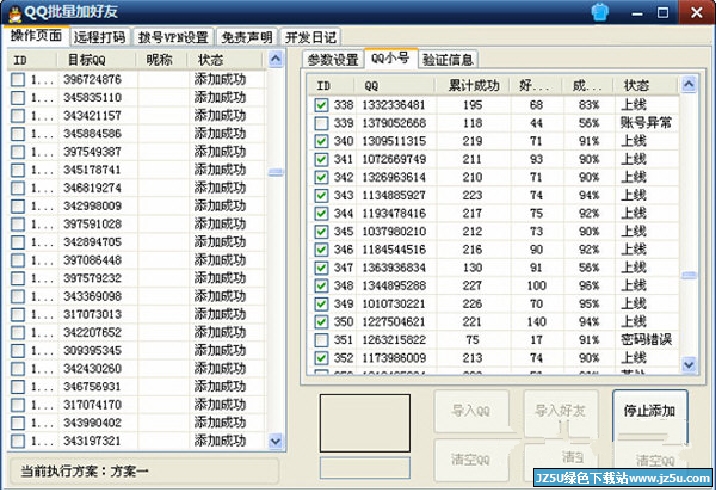The image size is (716, 490).
Task: Select QQ number 1072669749 in accounts table
Action: click(394, 159)
